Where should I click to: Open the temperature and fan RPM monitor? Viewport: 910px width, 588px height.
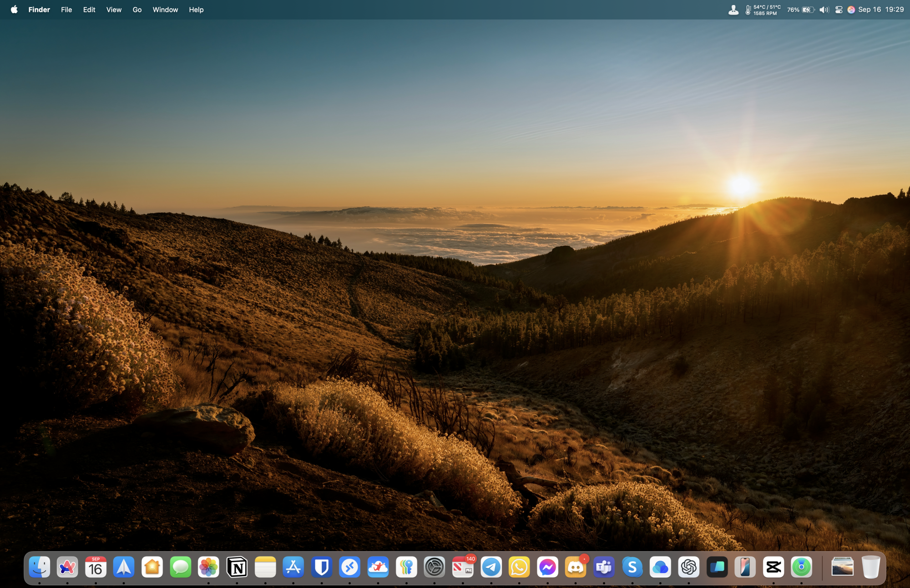(763, 10)
